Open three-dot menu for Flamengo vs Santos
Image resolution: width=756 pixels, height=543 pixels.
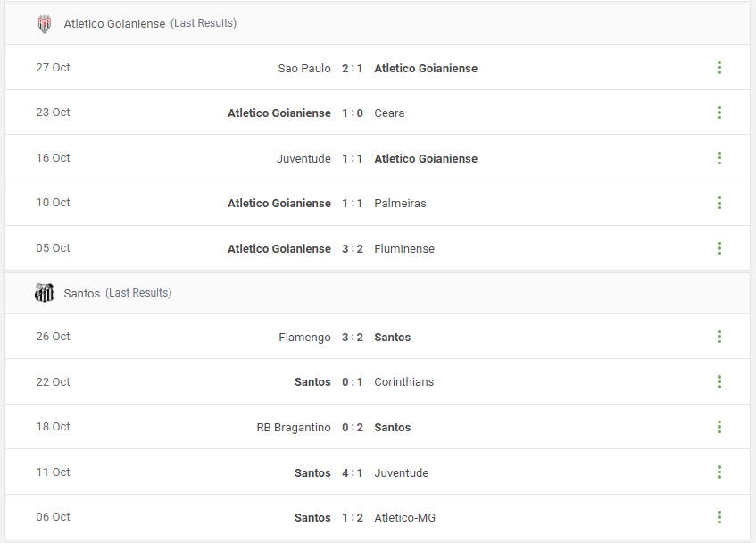click(x=719, y=337)
